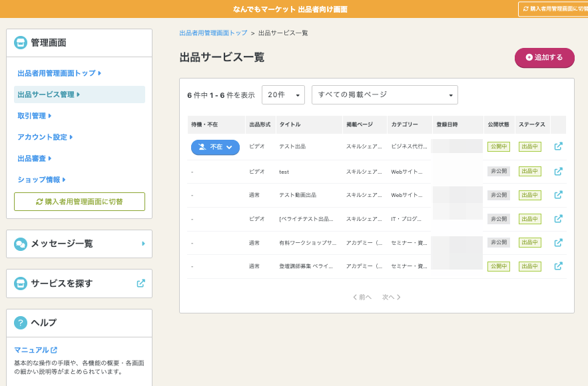The width and height of the screenshot is (588, 386).
Task: Toggle 非公開 status on test row
Action: pos(498,171)
